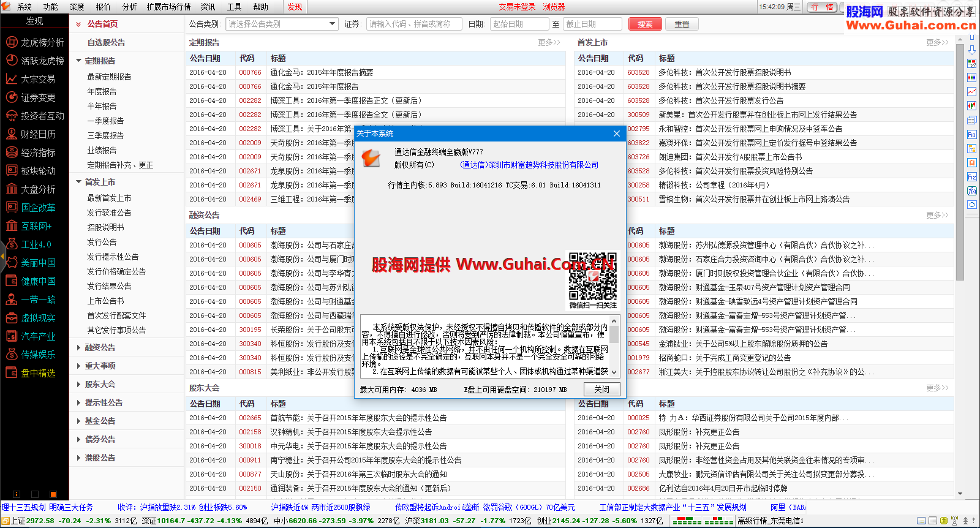Open 公告首页 in the tree
This screenshot has width=980, height=528.
[x=102, y=24]
